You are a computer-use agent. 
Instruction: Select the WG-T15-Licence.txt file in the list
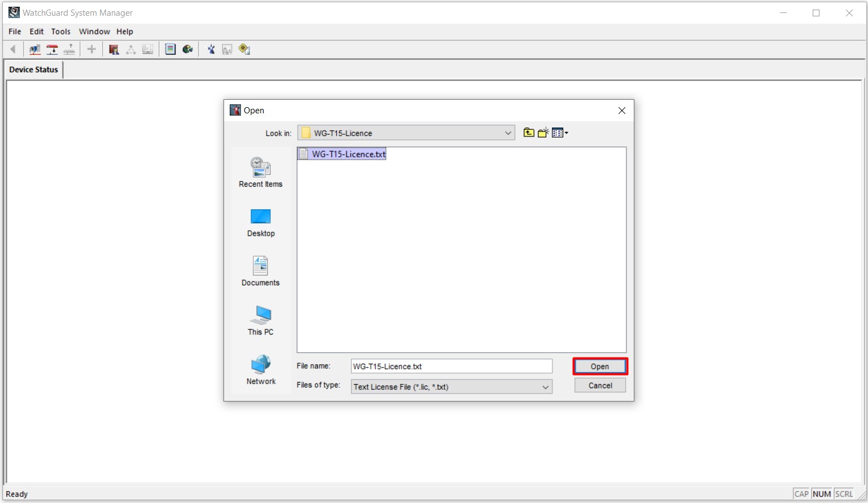point(343,154)
